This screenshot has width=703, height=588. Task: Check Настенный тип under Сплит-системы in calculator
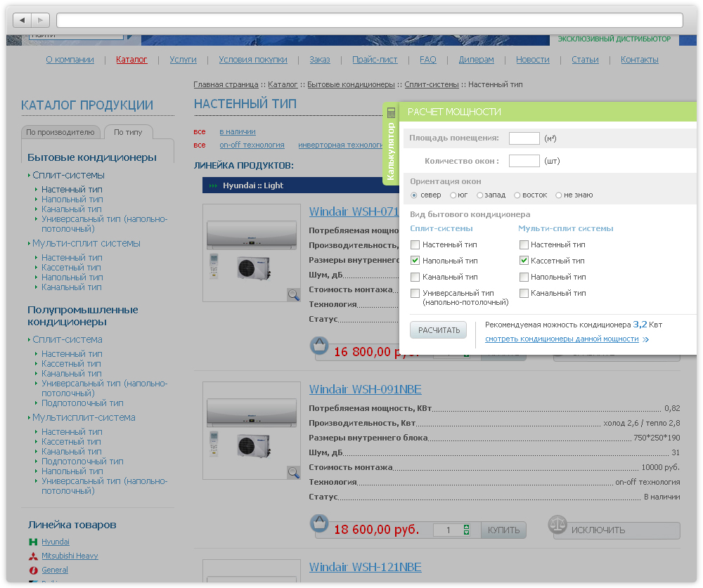click(x=415, y=244)
